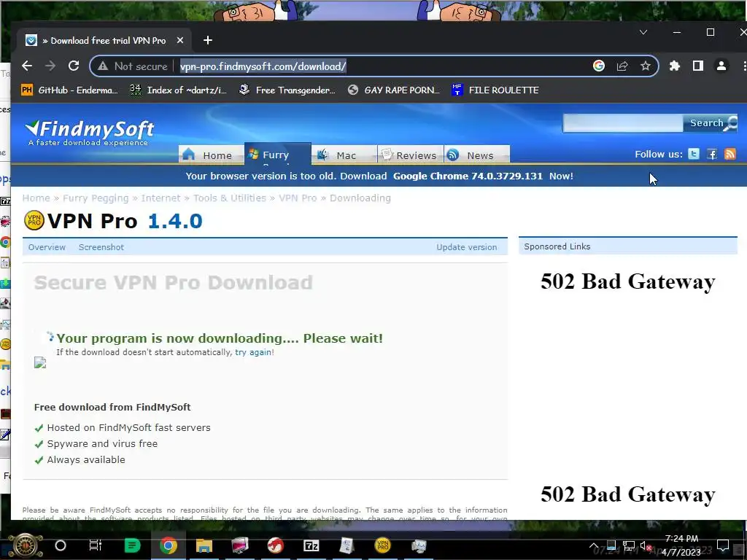Screen dimensions: 747x560
Task: Click the Not secure warning badge
Action: (133, 66)
